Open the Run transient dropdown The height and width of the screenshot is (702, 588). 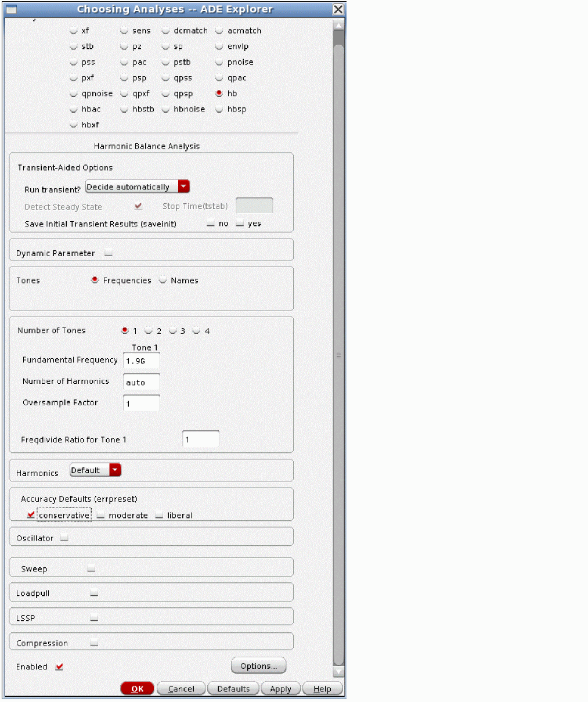183,187
